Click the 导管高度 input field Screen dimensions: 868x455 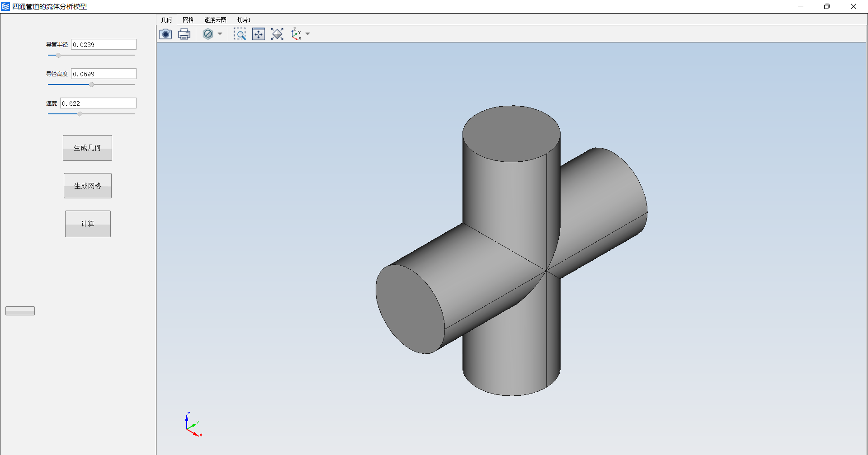pyautogui.click(x=104, y=74)
